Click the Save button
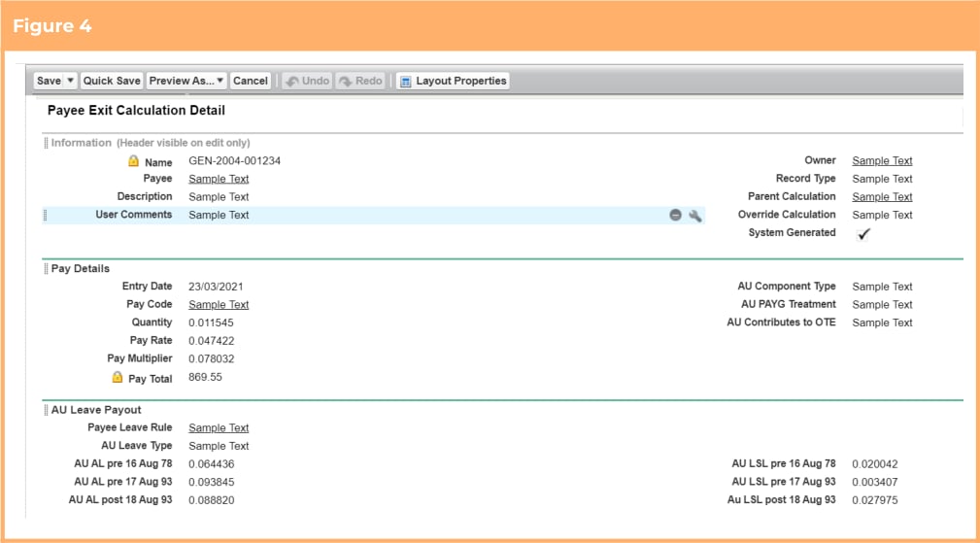This screenshot has height=543, width=980. pyautogui.click(x=49, y=81)
